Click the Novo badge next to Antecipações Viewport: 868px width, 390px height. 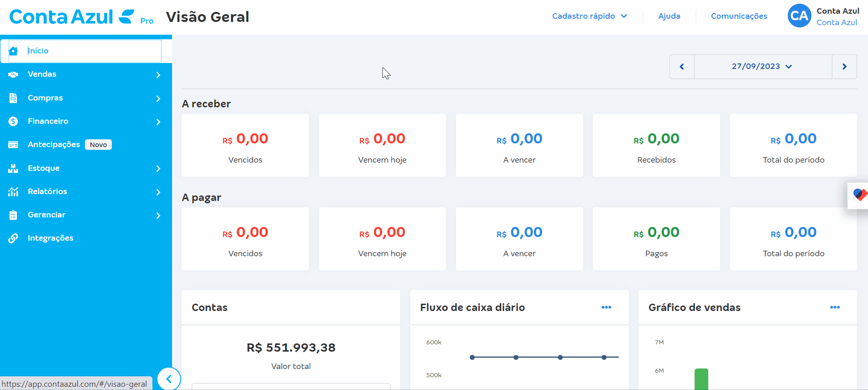(98, 145)
